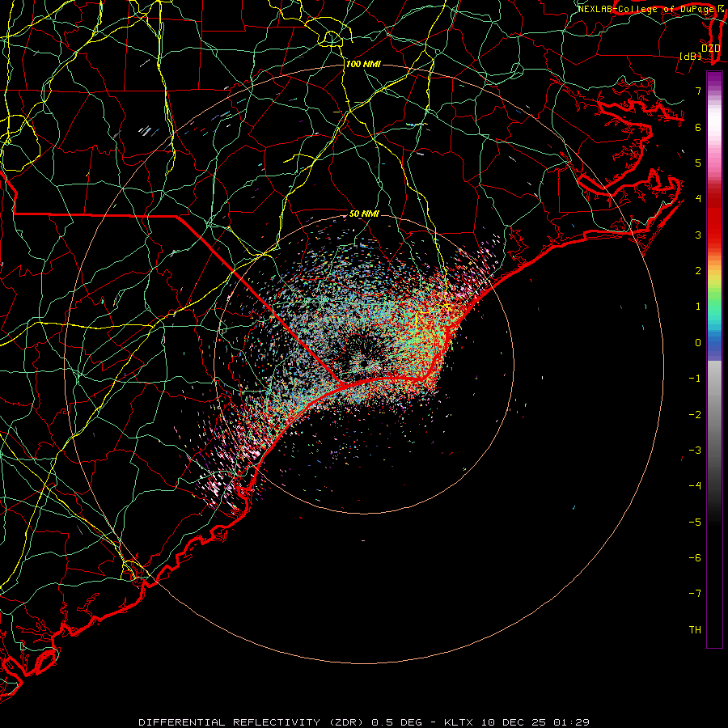Click the '0' value on the color scale

tap(698, 343)
